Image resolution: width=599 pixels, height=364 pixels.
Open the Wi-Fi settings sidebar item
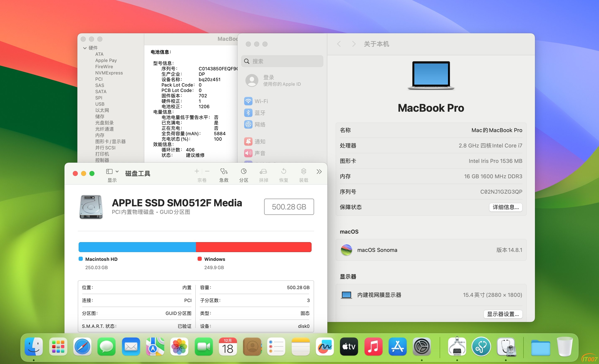[261, 101]
